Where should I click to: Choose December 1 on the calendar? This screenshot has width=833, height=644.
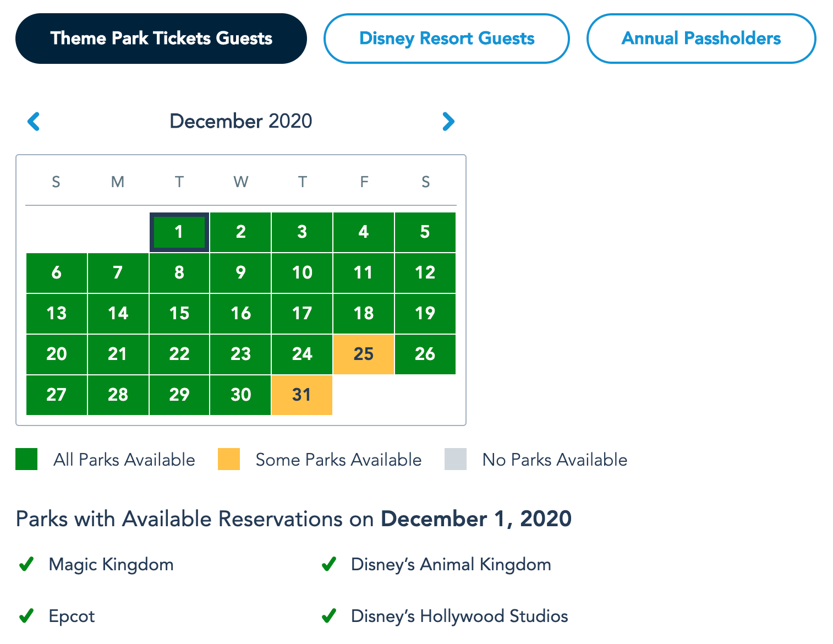tap(179, 232)
